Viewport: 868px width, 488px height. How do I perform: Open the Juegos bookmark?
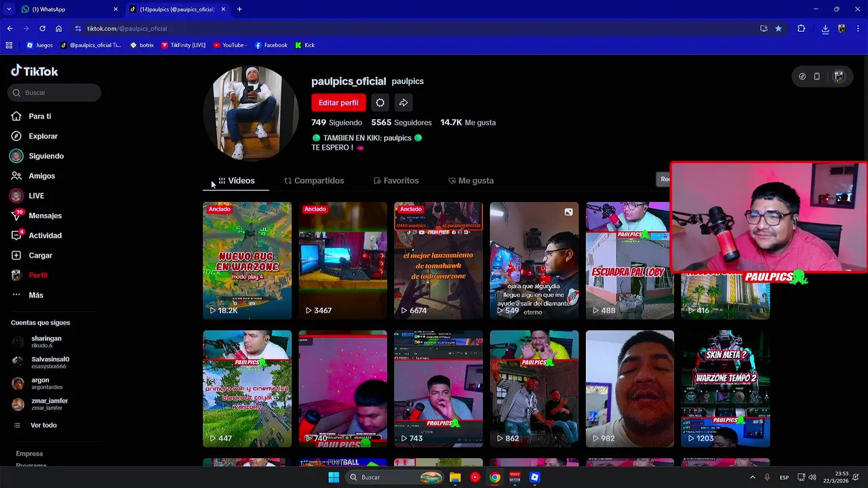39,45
